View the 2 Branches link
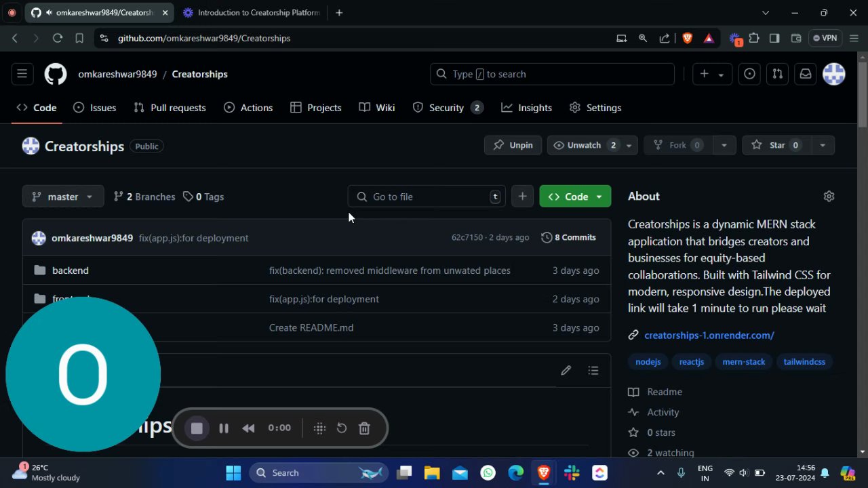Image resolution: width=868 pixels, height=488 pixels. coord(144,197)
